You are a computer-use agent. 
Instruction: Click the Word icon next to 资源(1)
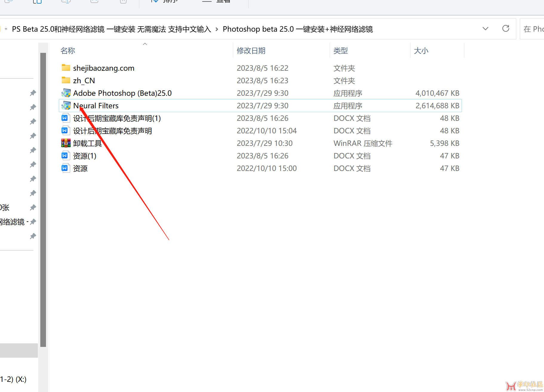[x=65, y=155]
